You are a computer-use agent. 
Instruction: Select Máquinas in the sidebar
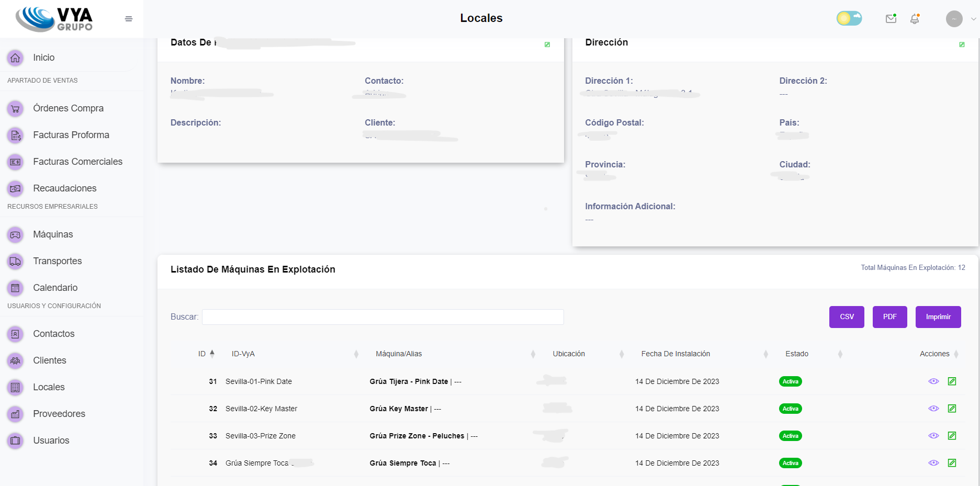[x=52, y=234]
